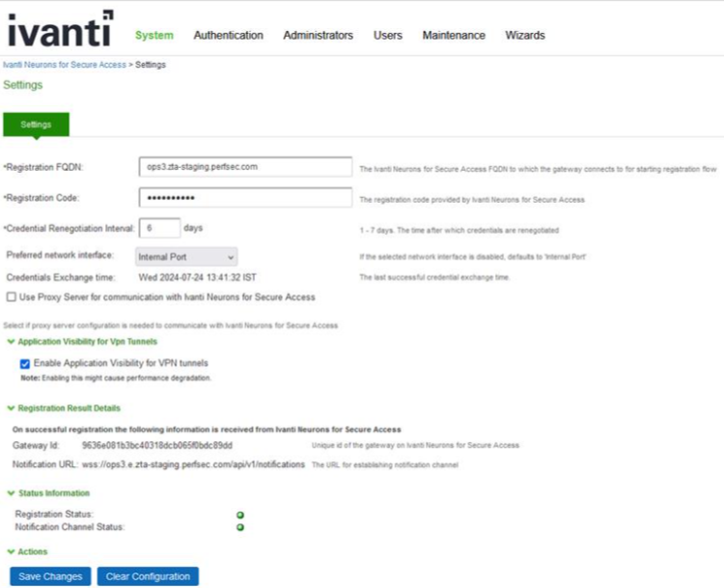Click the Save Changes button

[x=50, y=576]
